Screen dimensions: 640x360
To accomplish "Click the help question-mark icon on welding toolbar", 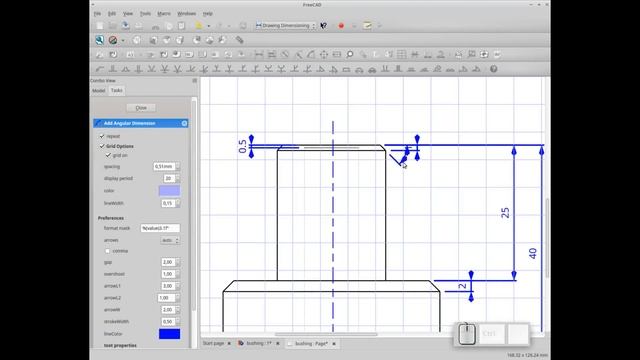I will click(493, 69).
